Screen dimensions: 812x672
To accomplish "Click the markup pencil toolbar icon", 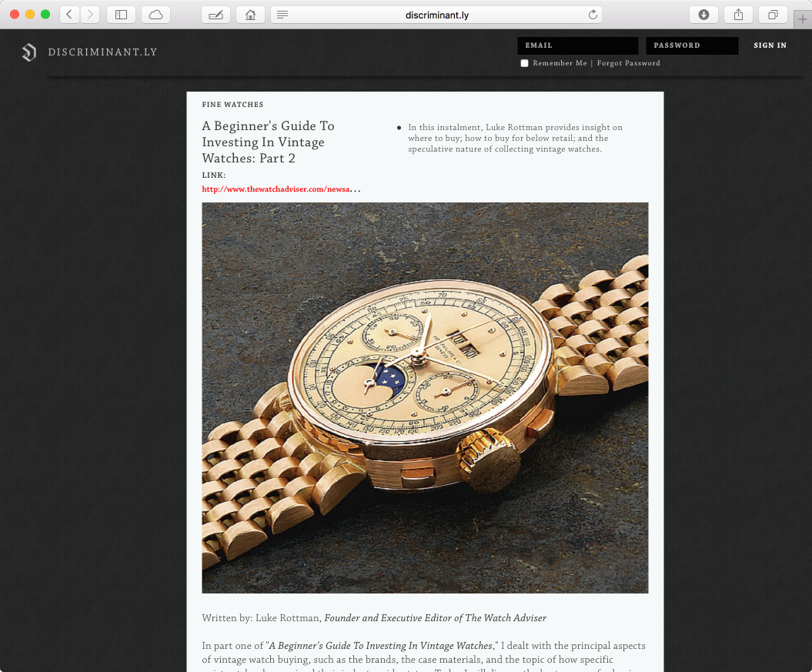I will [x=216, y=15].
